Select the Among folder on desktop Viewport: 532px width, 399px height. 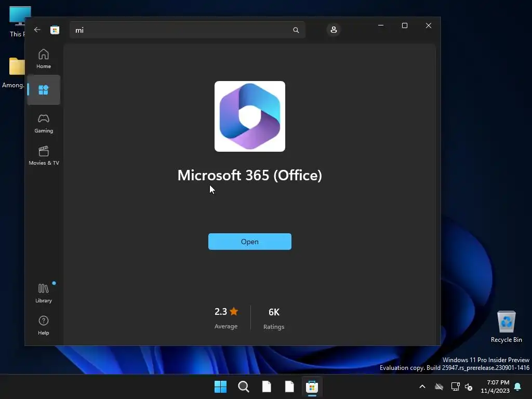tap(14, 73)
